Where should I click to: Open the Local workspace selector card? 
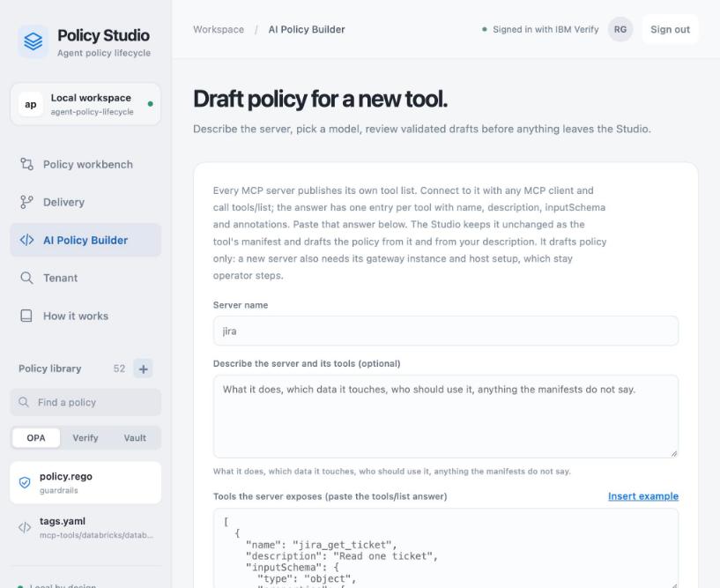[x=85, y=104]
